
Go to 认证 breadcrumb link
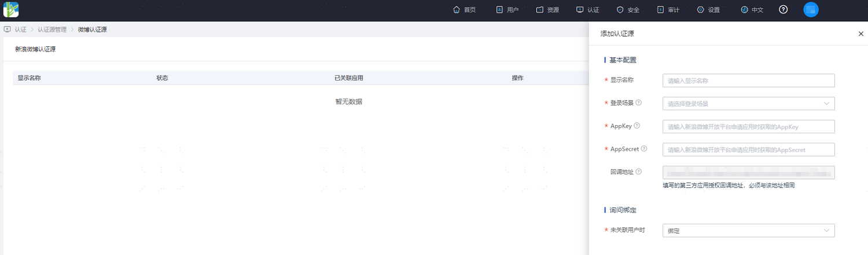point(21,30)
